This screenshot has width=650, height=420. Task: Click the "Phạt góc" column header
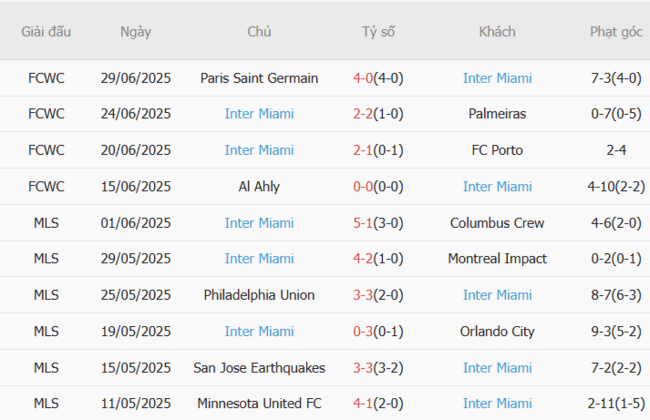tap(616, 31)
